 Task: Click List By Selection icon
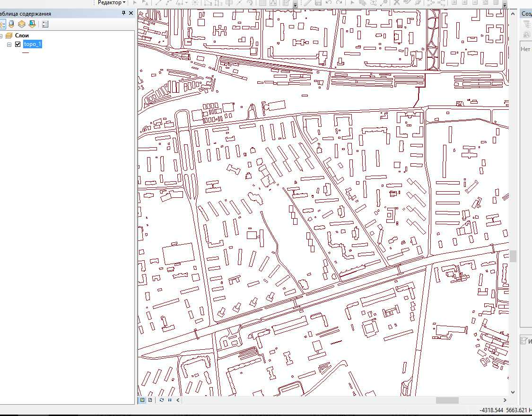coord(32,24)
